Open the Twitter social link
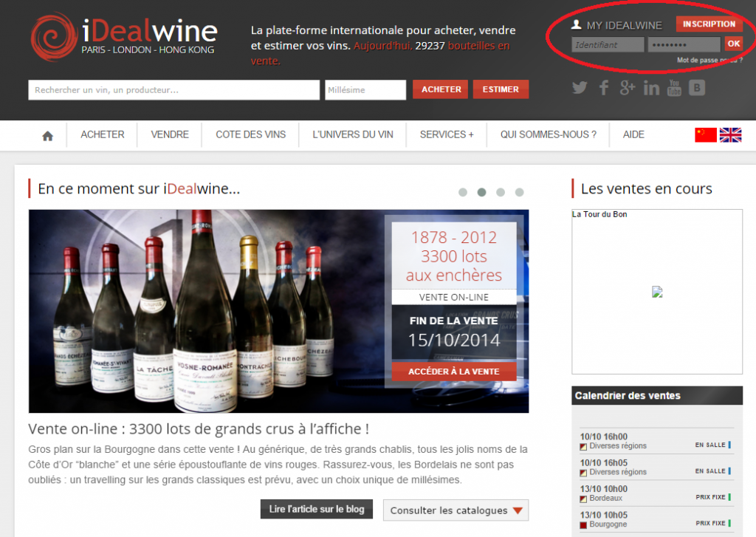The height and width of the screenshot is (537, 756). [580, 88]
